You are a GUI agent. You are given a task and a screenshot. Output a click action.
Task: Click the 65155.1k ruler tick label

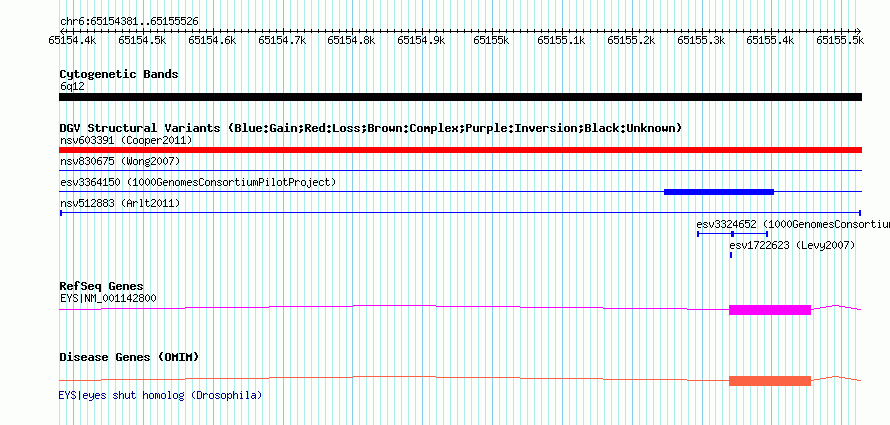coord(561,40)
